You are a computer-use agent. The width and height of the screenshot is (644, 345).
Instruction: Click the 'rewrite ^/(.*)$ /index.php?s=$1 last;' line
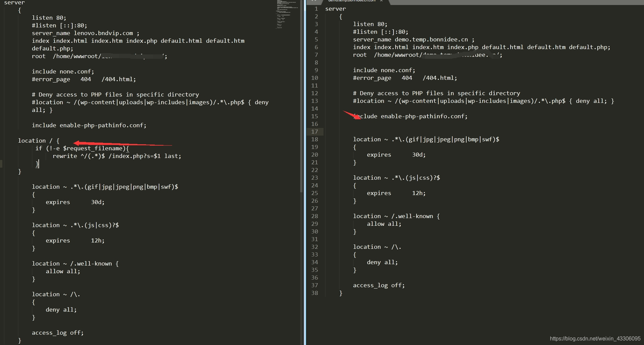pyautogui.click(x=117, y=156)
